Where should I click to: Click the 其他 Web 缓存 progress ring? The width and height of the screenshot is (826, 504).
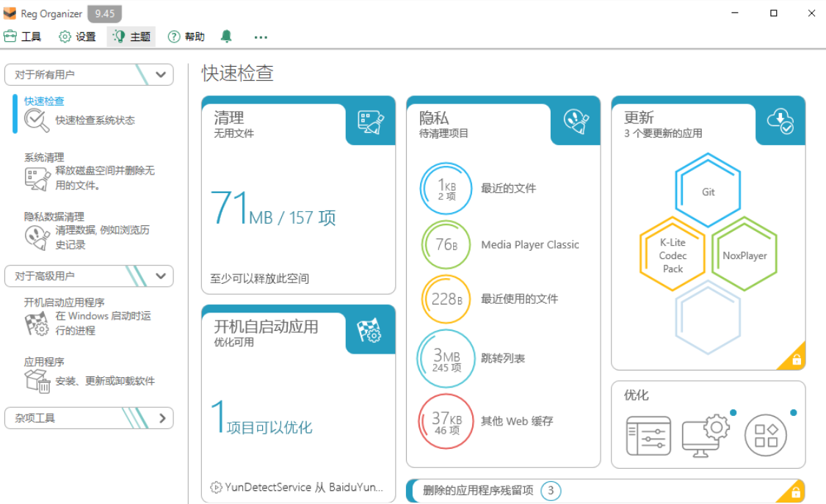[x=445, y=420]
